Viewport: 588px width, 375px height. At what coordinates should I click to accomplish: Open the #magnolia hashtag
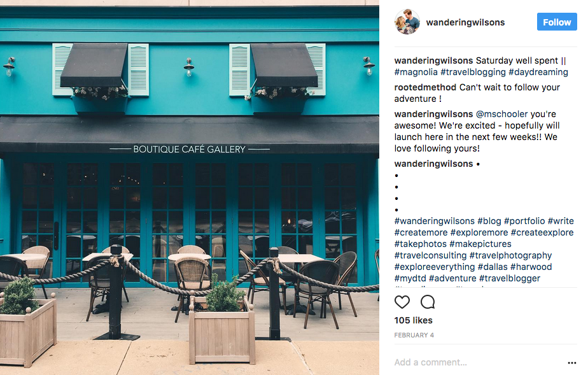point(416,72)
